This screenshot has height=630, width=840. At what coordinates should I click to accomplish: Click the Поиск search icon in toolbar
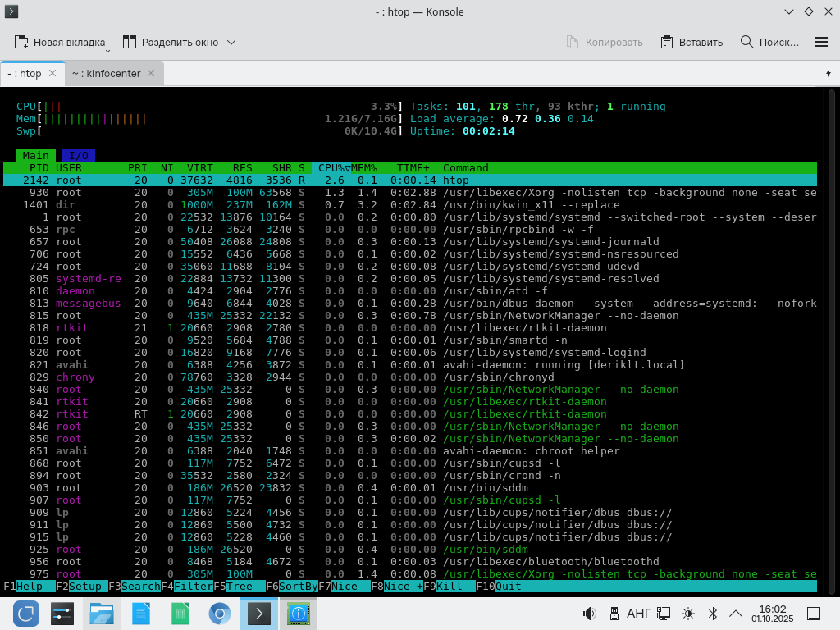[746, 42]
